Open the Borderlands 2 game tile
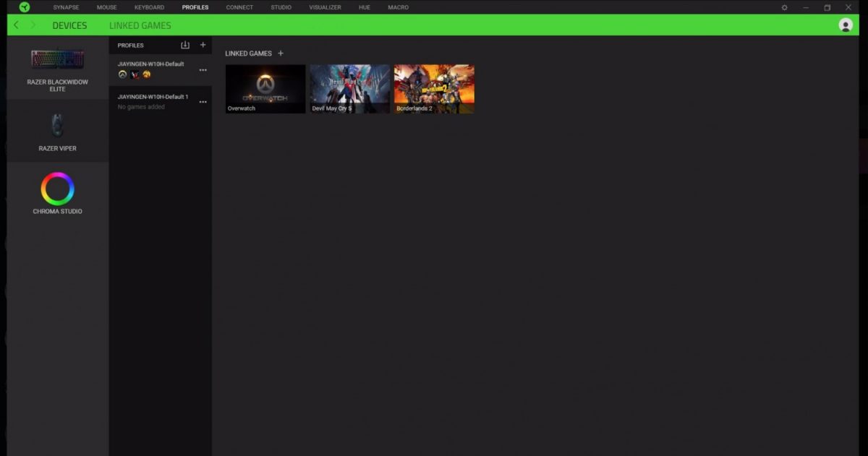Image resolution: width=868 pixels, height=456 pixels. coord(434,89)
